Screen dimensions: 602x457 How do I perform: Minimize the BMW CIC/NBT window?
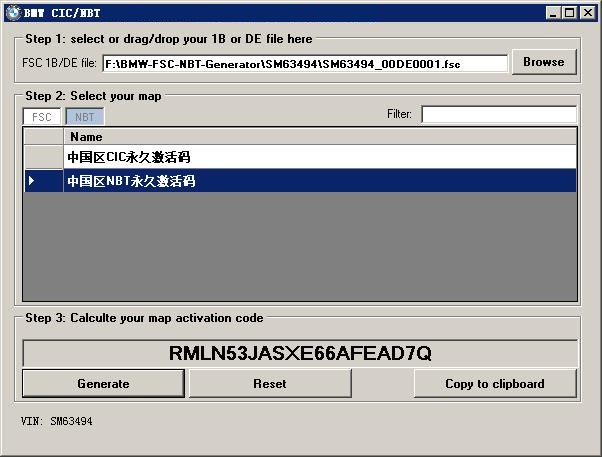(553, 13)
